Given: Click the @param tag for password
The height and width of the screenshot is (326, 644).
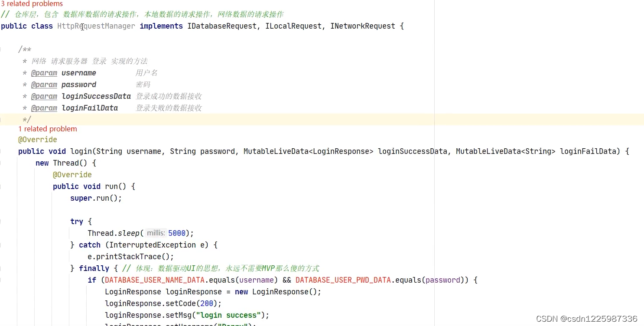Looking at the screenshot, I should (x=44, y=85).
